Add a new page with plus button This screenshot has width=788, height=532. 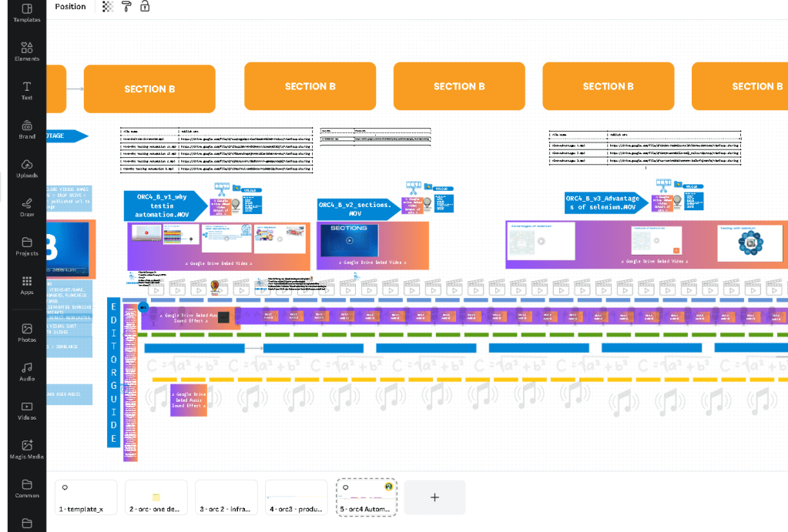pyautogui.click(x=434, y=497)
